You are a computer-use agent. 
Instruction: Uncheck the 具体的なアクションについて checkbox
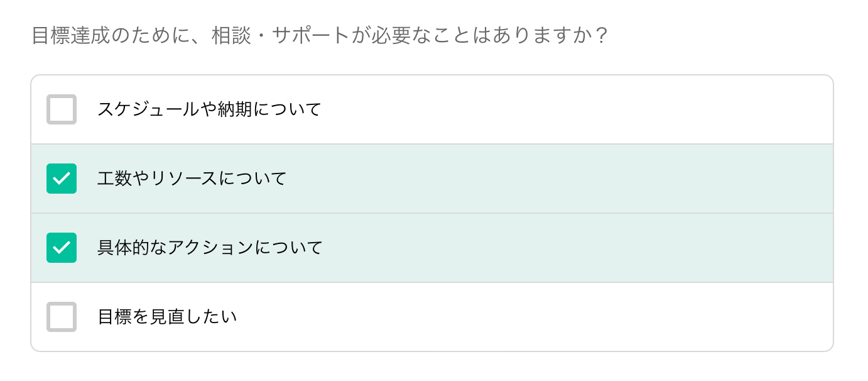62,248
